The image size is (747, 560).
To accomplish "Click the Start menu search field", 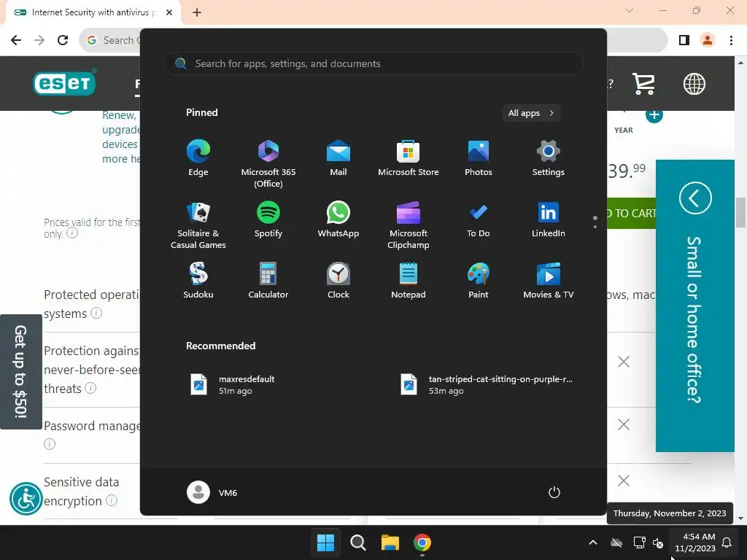I will click(x=373, y=64).
